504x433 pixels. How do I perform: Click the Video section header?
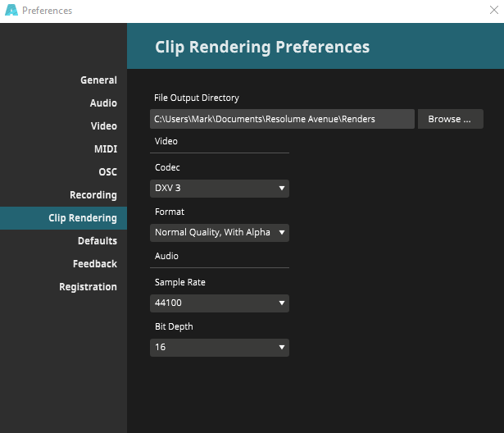click(x=166, y=141)
